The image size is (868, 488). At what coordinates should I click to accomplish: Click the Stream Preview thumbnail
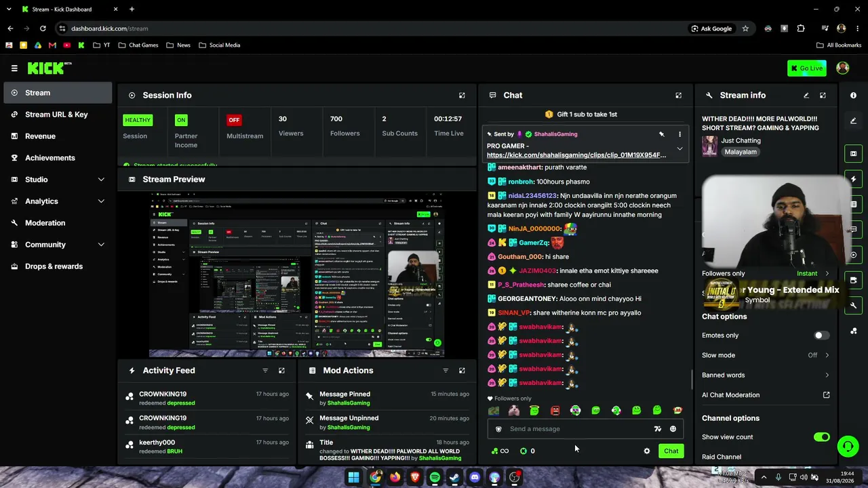297,274
